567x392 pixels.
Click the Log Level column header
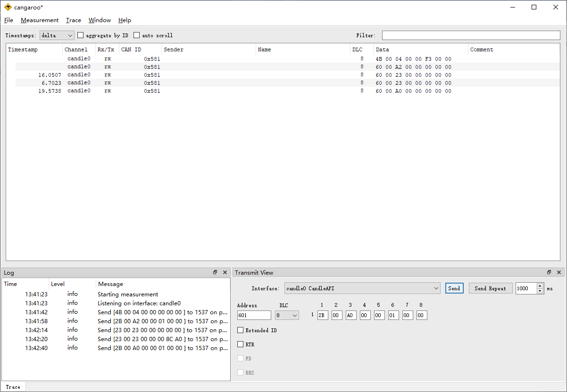(73, 284)
